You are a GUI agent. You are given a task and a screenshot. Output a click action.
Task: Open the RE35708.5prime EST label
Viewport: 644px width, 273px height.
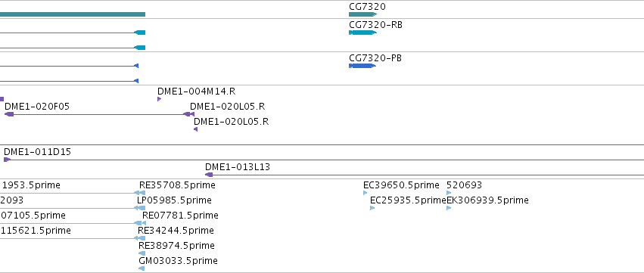coord(177,185)
